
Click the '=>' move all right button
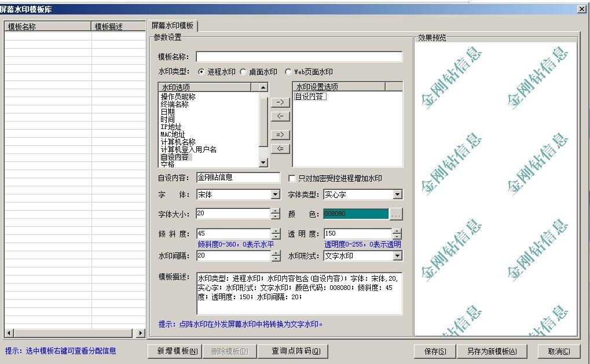point(280,135)
